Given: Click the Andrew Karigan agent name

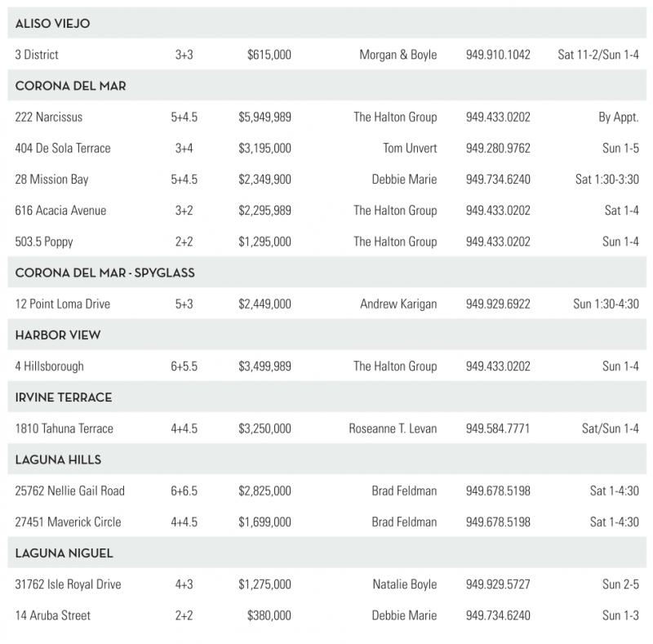Looking at the screenshot, I should 398,304.
